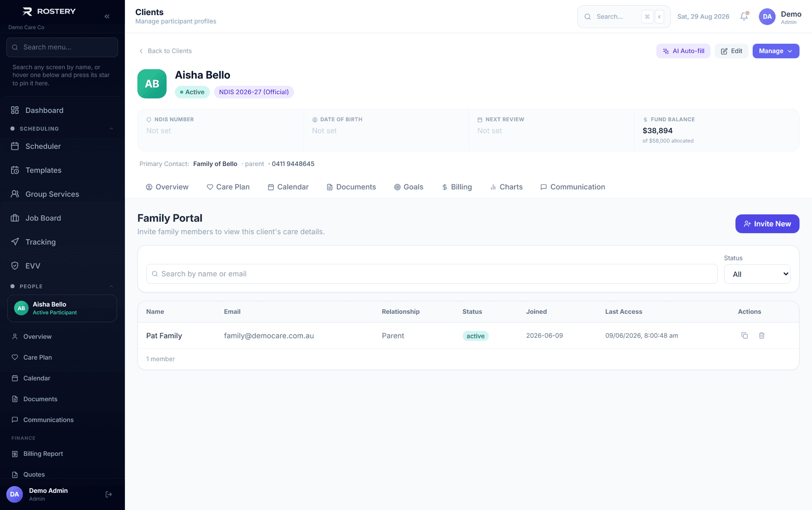Open Communications in the participant submenu

[62, 420]
